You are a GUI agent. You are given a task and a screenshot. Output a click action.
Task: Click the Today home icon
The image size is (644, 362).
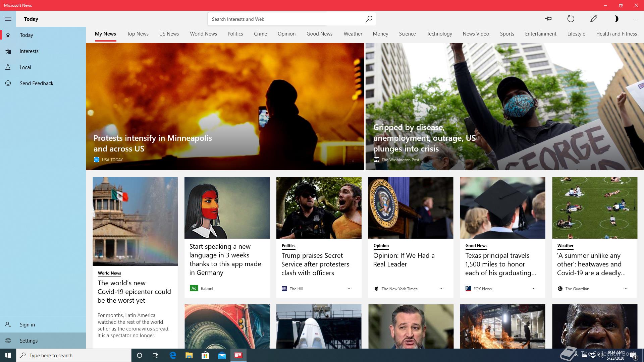point(8,35)
